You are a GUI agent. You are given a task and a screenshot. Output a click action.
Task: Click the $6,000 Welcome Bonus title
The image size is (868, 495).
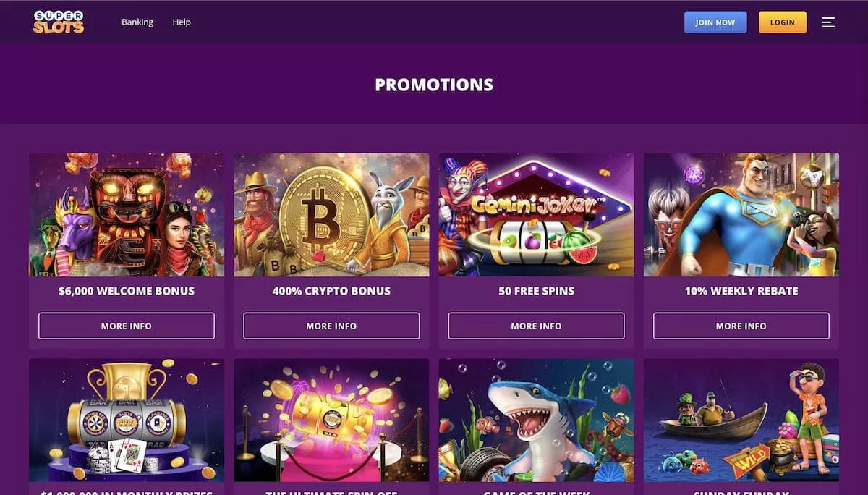tap(127, 291)
